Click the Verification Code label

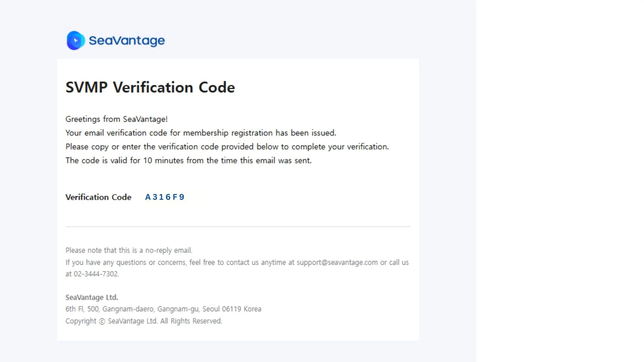point(98,197)
